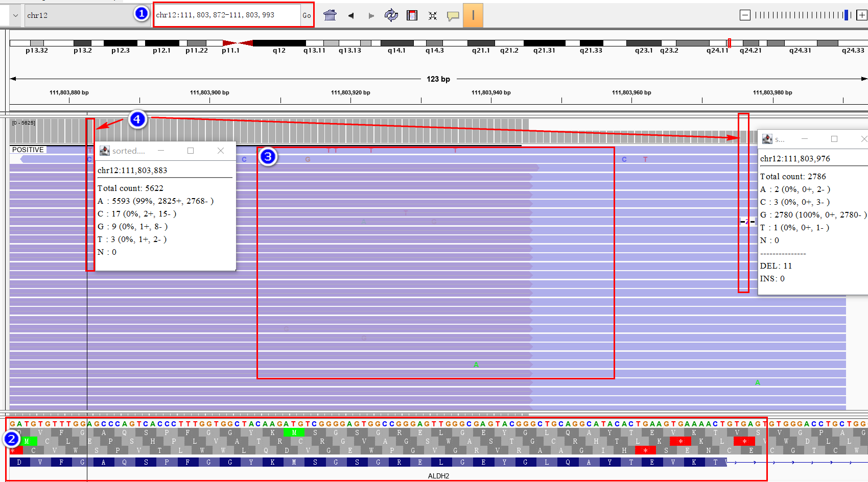Click the Home icon to view whole genome
The height and width of the screenshot is (482, 868).
[x=330, y=15]
